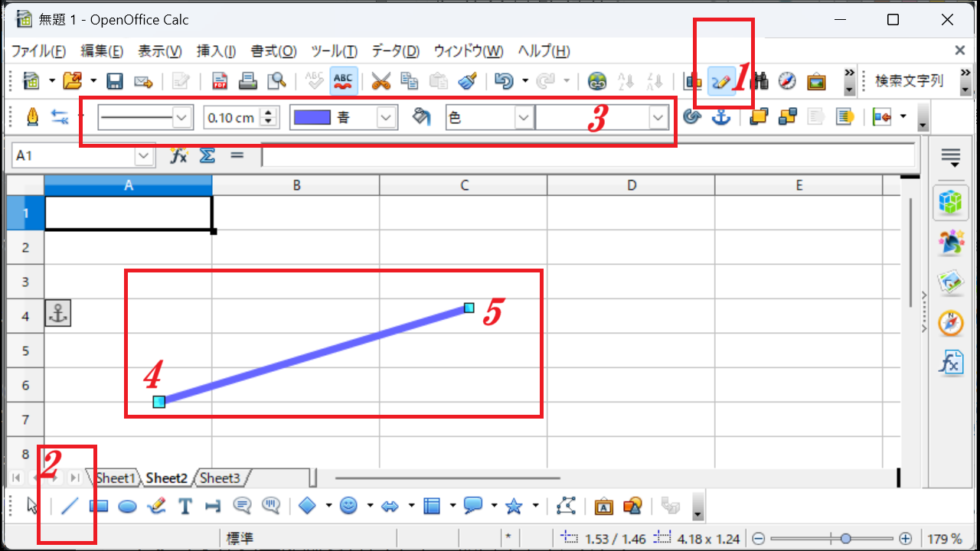Viewport: 980px width, 551px height.
Task: Click the zoom slider plus button
Action: (905, 539)
